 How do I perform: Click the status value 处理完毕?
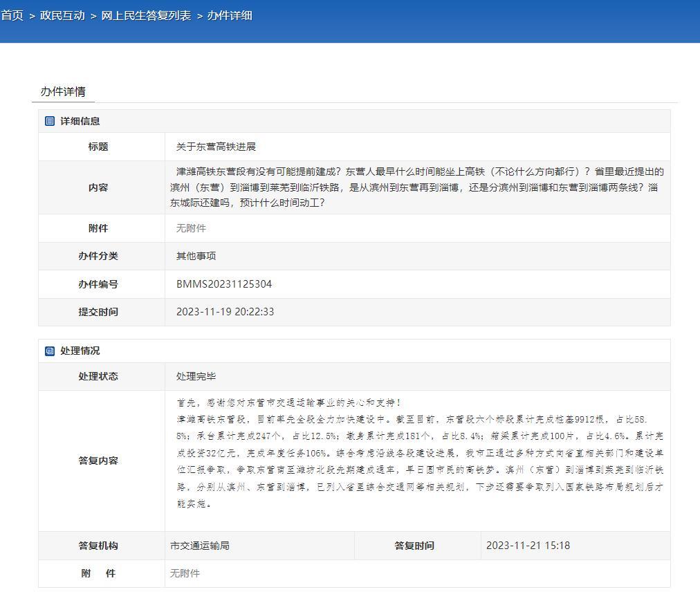(x=196, y=376)
